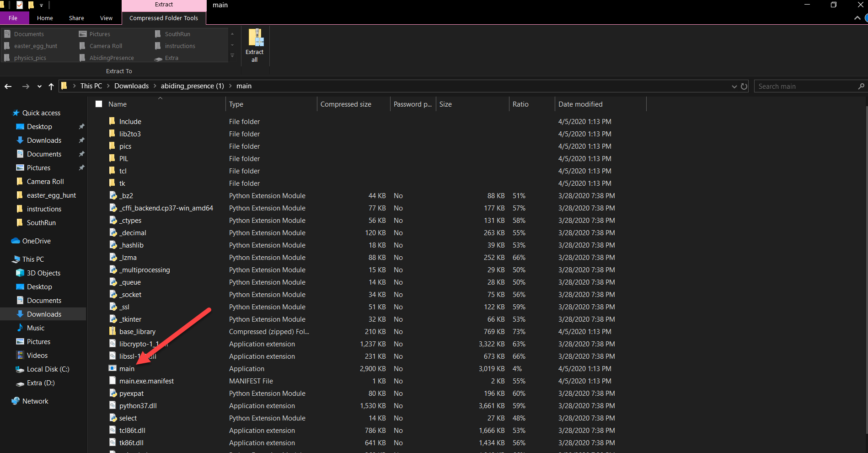868x453 pixels.
Task: Expand the Extract To gallery list
Action: tap(232, 56)
